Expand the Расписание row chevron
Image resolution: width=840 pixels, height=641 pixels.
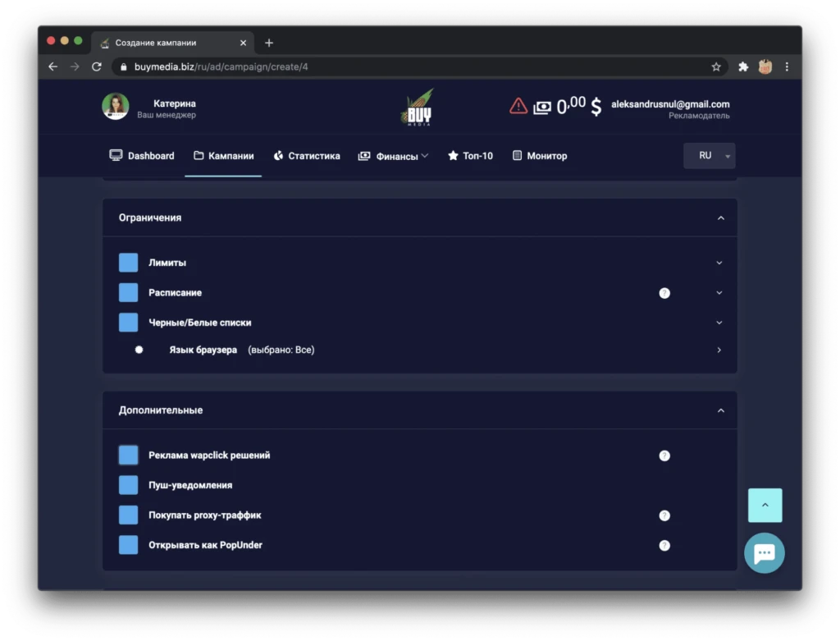(719, 293)
